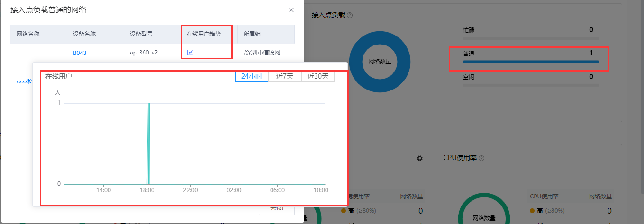The height and width of the screenshot is (224, 644).
Task: Click help icon beside CPU使用率
Action: click(482, 158)
